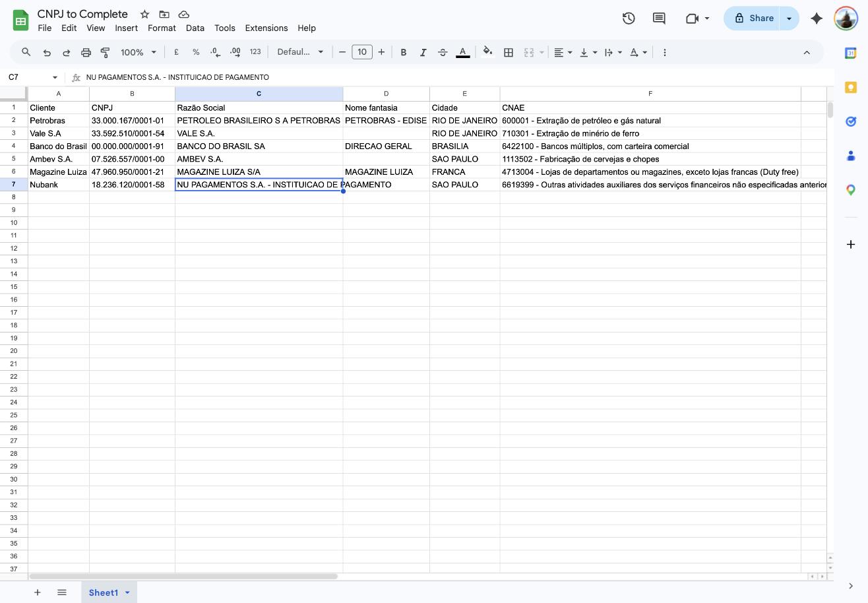Format cells as percent

pos(196,52)
